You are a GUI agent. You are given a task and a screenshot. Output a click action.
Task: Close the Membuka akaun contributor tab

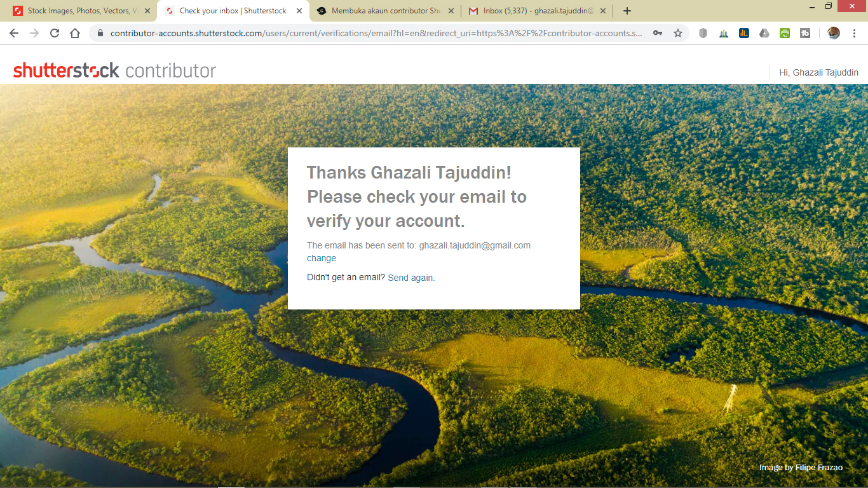451,11
